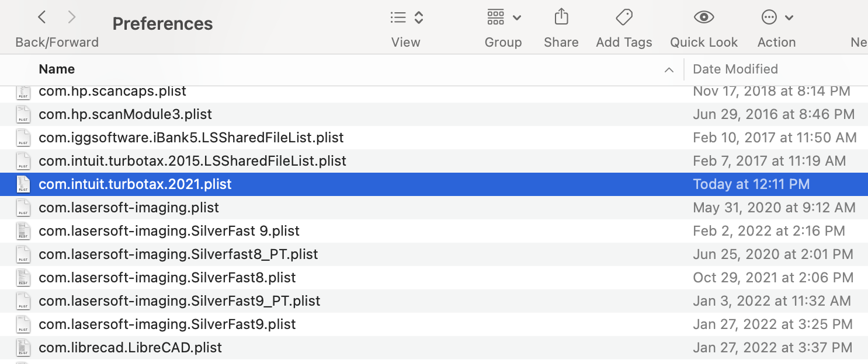Select com.hp.scanModule3.plist file icon
The width and height of the screenshot is (868, 364).
click(x=23, y=114)
